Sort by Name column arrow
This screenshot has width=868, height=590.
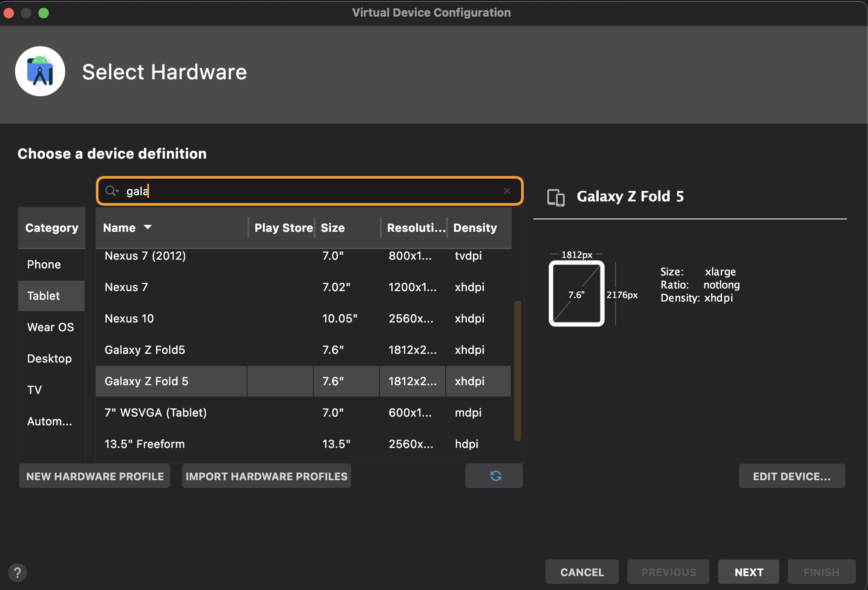tap(148, 227)
